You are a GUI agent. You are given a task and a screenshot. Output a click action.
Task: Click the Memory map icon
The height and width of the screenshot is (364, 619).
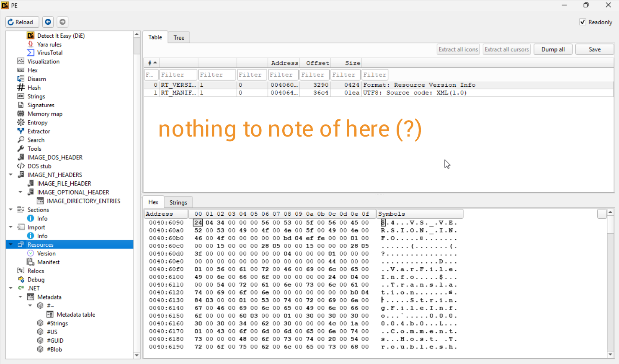pyautogui.click(x=21, y=114)
